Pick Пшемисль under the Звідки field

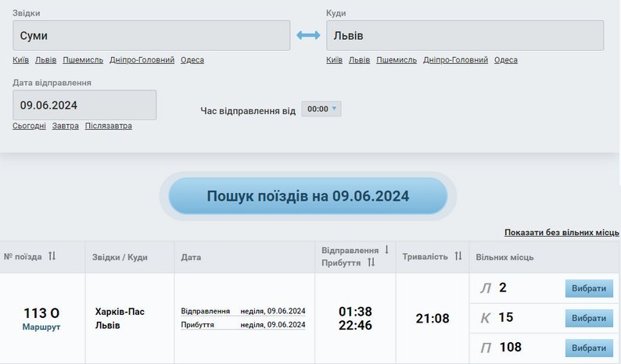(x=83, y=60)
